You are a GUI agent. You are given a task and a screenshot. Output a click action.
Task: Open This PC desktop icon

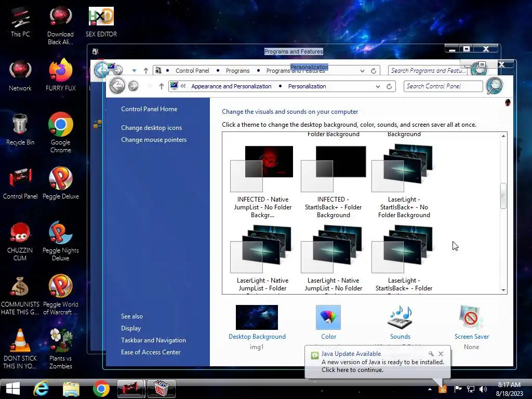coord(20,22)
